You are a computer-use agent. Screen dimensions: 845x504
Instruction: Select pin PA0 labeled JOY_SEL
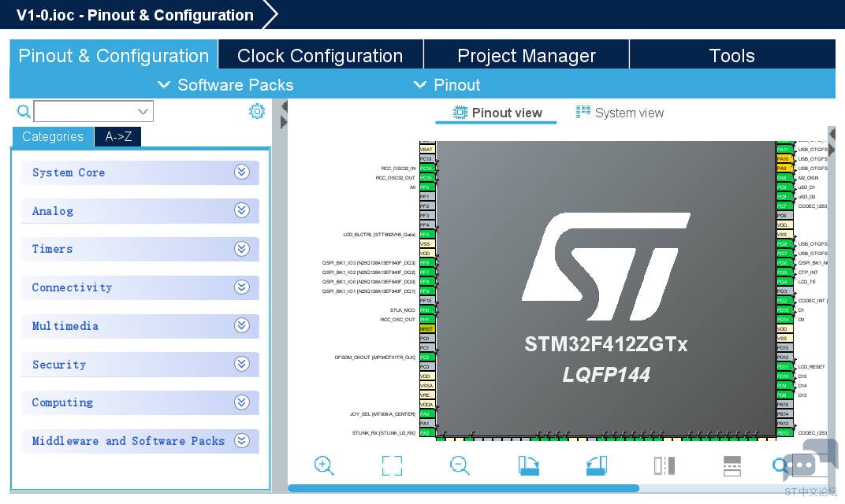click(426, 413)
